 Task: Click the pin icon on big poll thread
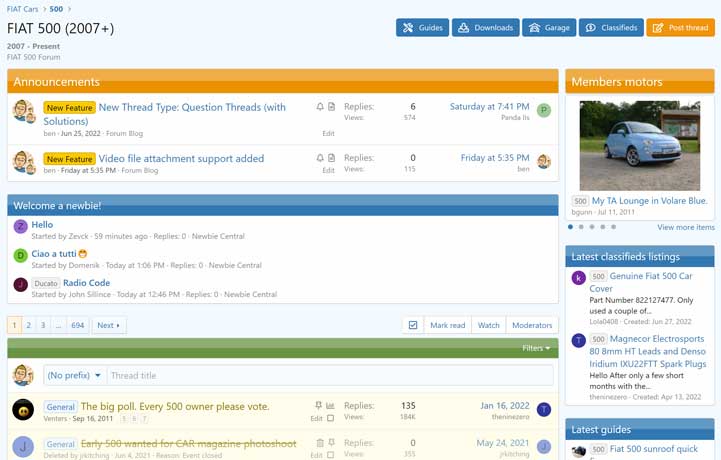(x=318, y=405)
